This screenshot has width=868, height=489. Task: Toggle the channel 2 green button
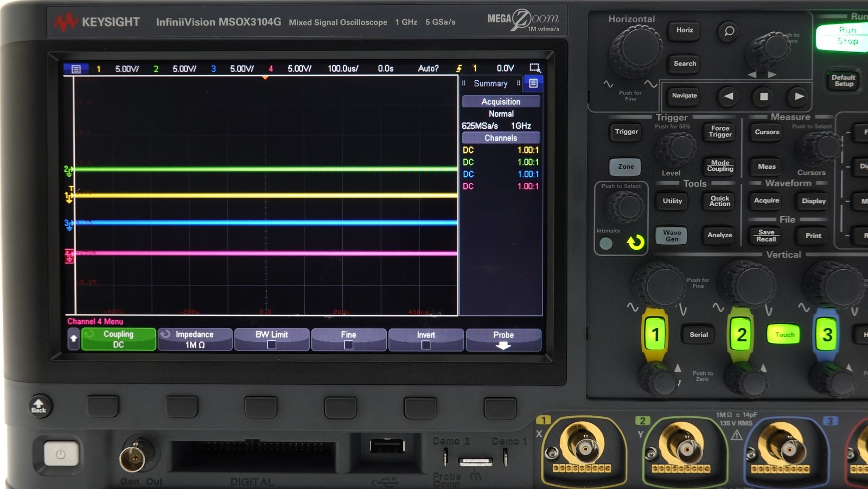(741, 334)
